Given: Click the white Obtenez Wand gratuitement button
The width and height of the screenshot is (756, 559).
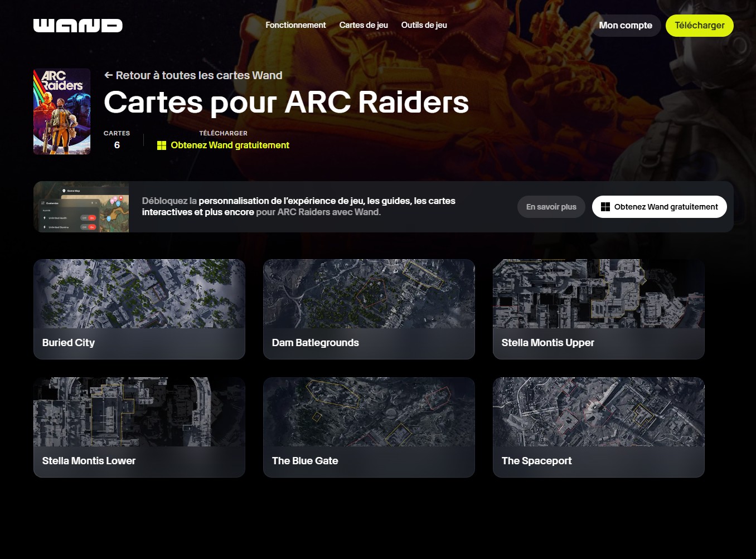Looking at the screenshot, I should (660, 207).
